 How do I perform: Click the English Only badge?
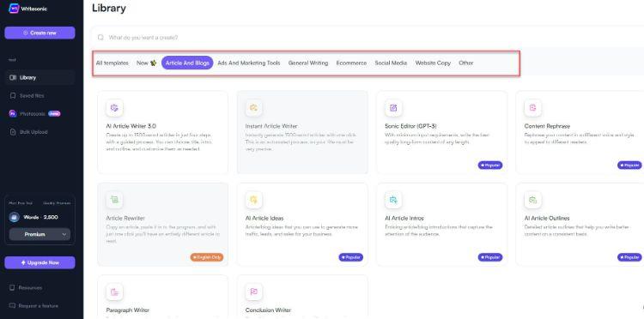click(207, 257)
